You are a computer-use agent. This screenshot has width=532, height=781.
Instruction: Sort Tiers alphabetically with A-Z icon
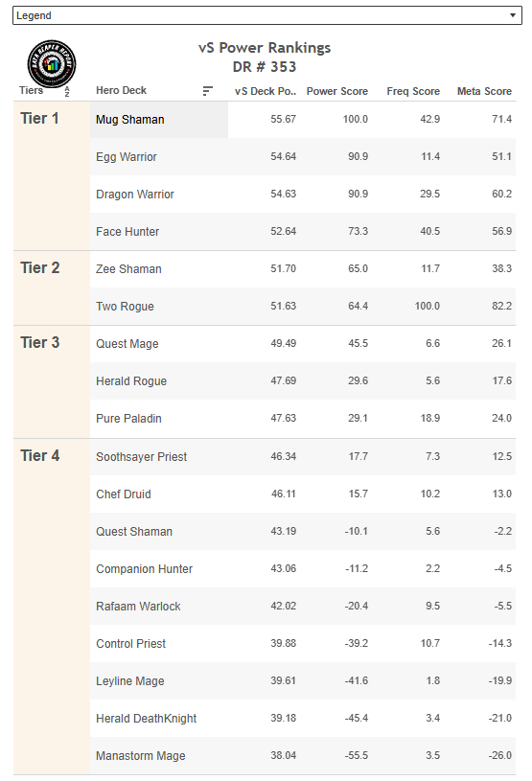click(x=67, y=91)
